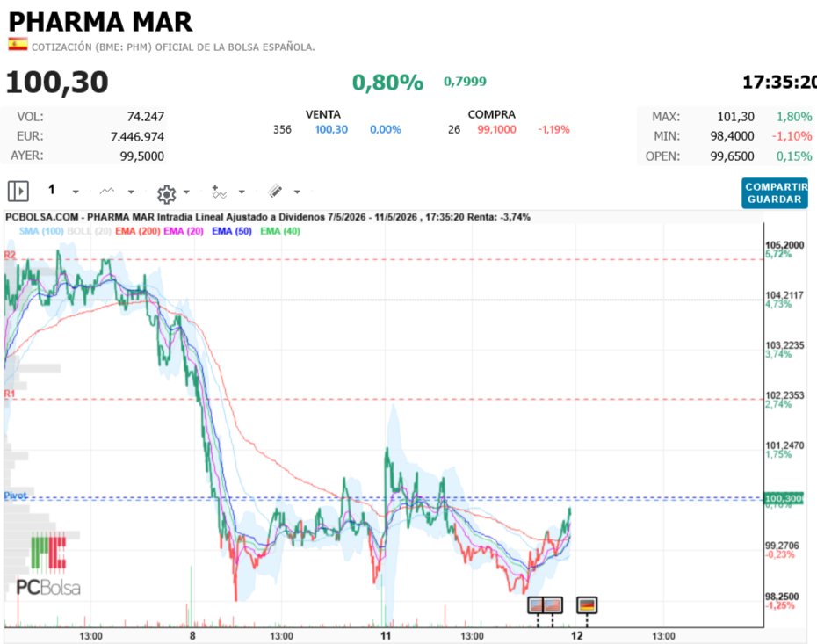Click the date label 11 on axis
The height and width of the screenshot is (644, 817).
pyautogui.click(x=386, y=636)
